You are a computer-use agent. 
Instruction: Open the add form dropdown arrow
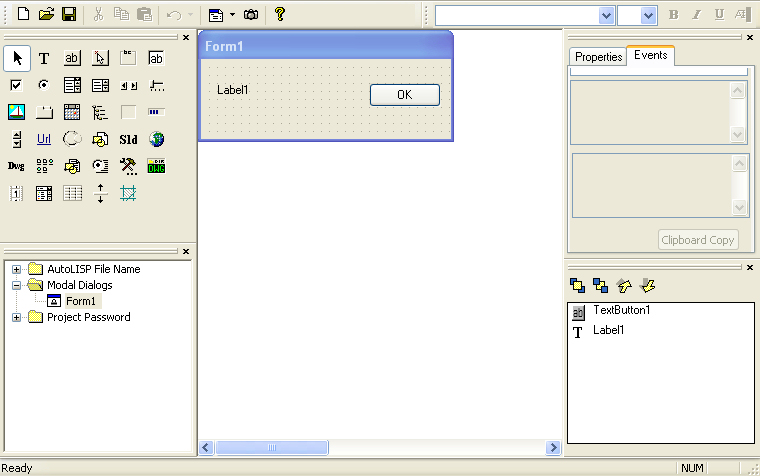[233, 15]
